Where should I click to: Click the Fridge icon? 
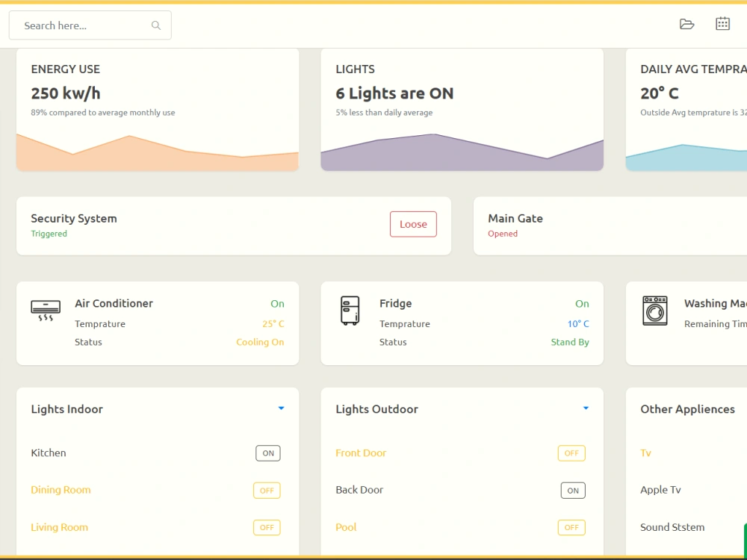349,308
